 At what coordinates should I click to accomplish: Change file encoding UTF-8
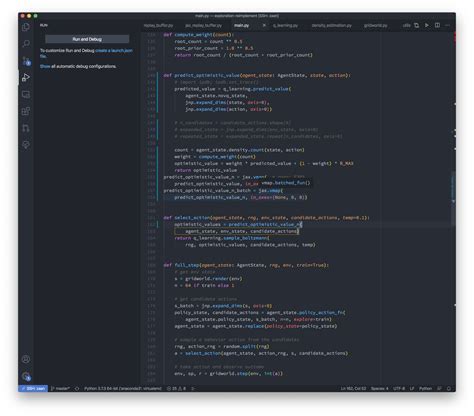(399, 389)
